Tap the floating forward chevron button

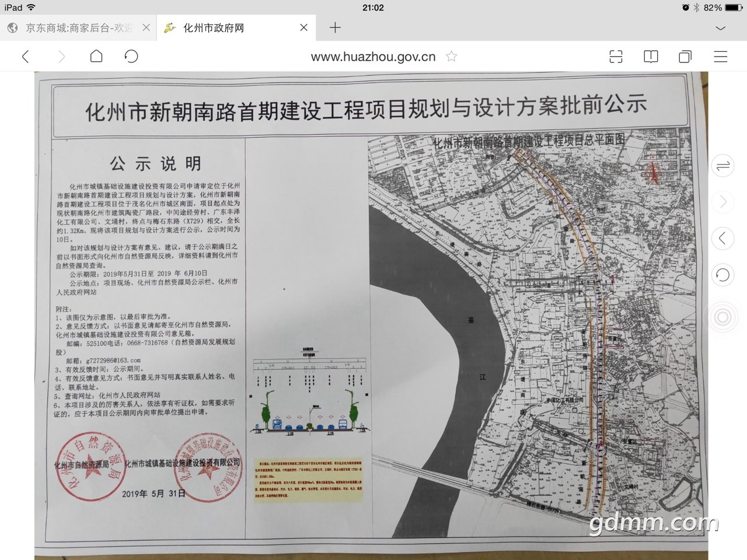tap(723, 202)
